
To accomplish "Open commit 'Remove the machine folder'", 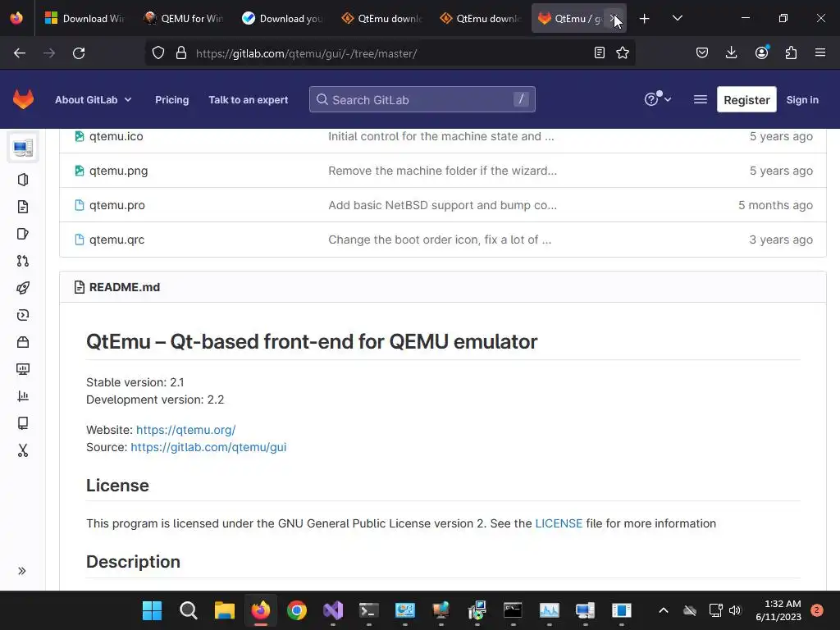I will [442, 171].
